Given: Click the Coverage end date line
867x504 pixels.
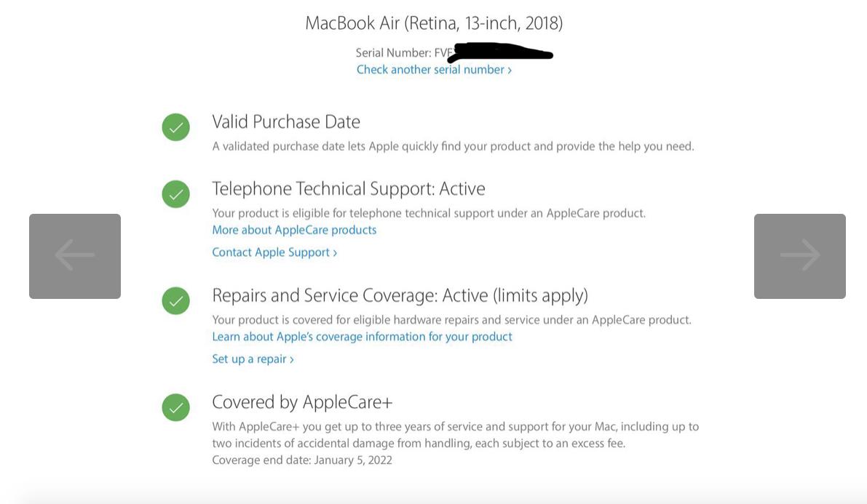Looking at the screenshot, I should 302,460.
